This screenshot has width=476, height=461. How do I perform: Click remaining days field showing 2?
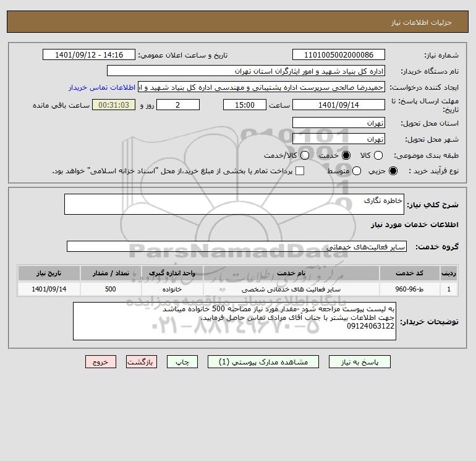coord(178,105)
